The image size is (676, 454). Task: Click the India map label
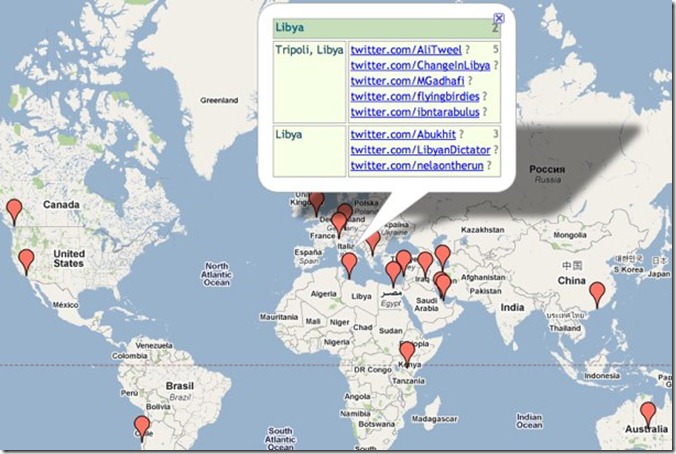[x=512, y=307]
